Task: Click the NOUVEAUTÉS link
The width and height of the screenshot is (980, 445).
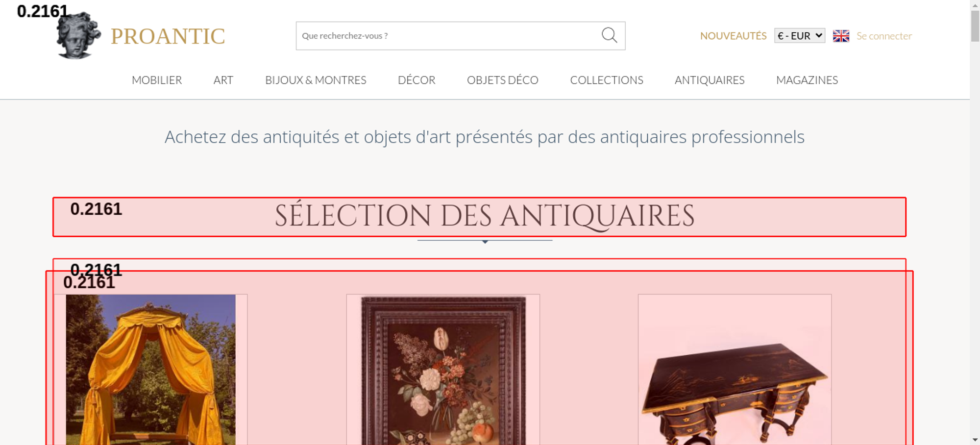Action: (733, 36)
